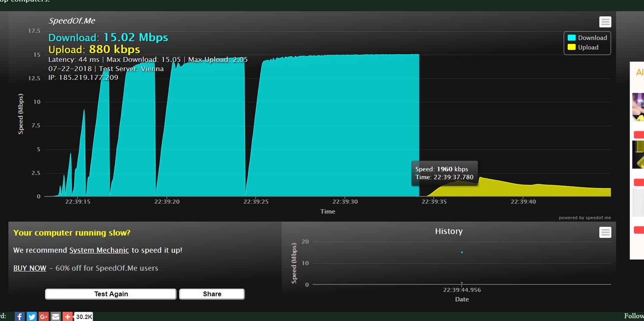Click the 30.2K share count badge
644x321 pixels.
84,317
